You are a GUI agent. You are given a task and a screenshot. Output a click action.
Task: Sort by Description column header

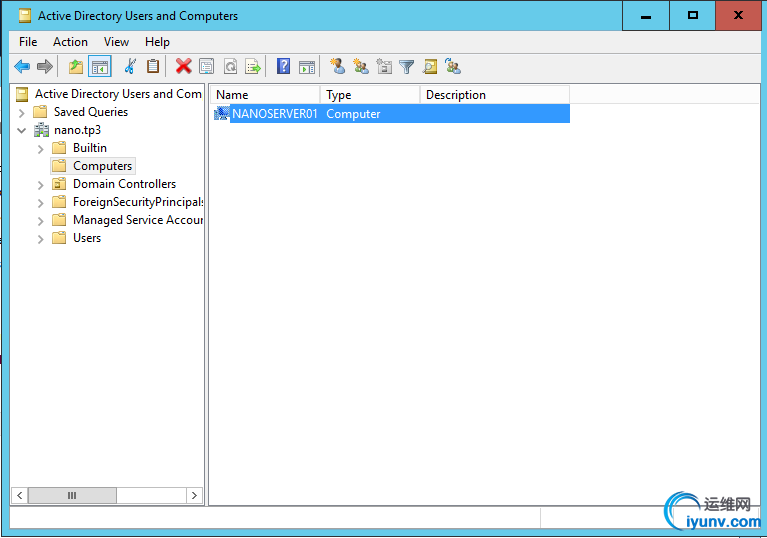[495, 95]
